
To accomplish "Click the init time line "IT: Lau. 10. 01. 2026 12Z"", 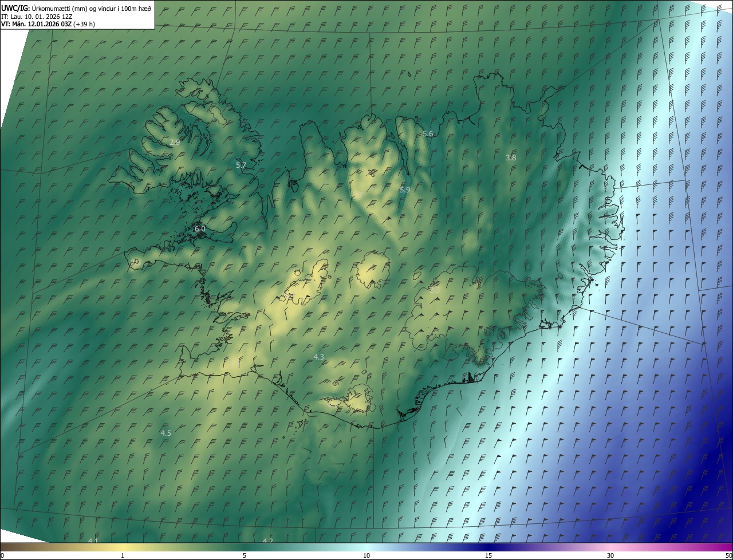I will (x=37, y=17).
